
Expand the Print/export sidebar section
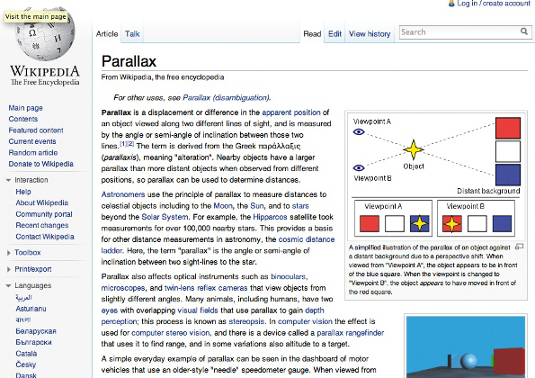(x=9, y=270)
